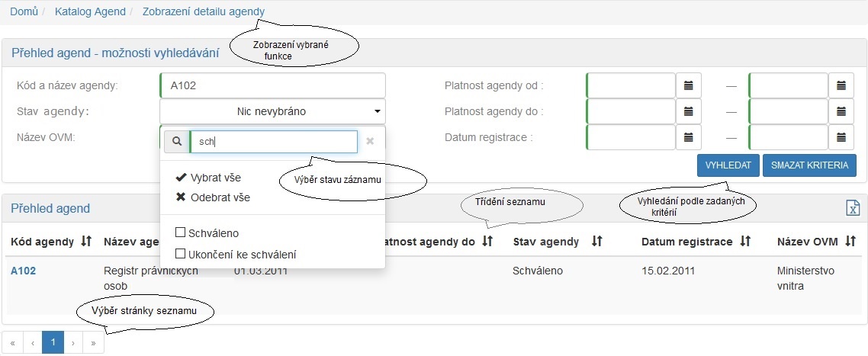Sort list by Datum registrace column

(x=745, y=242)
